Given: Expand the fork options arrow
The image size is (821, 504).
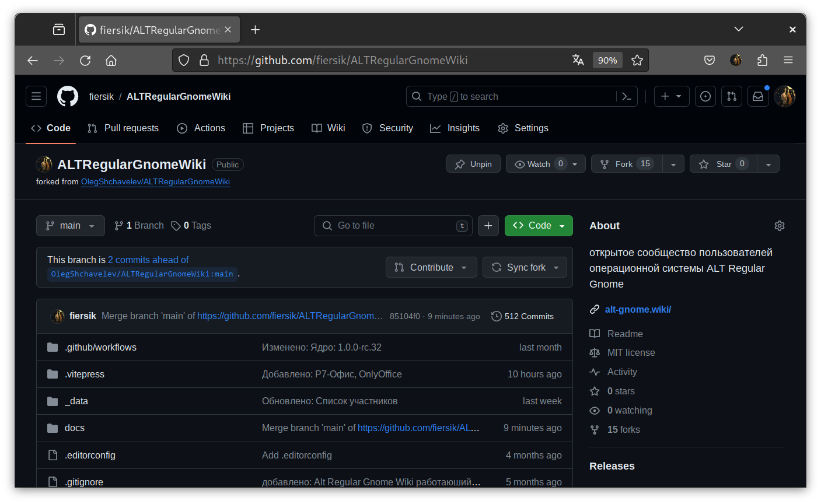Looking at the screenshot, I should coord(673,164).
